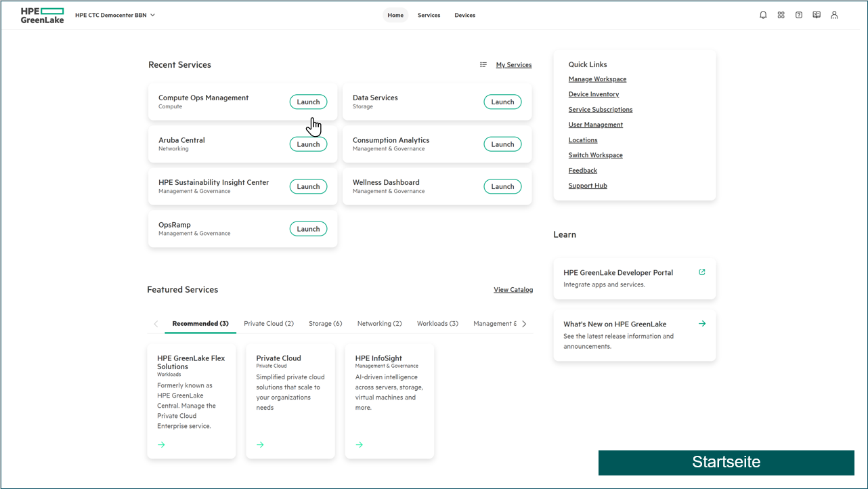Open the Services menu item
Screen dimensions: 868x489
tap(429, 15)
